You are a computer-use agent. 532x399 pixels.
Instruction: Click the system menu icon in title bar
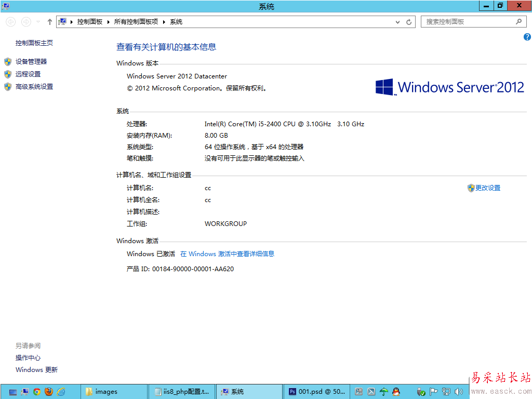(5, 6)
